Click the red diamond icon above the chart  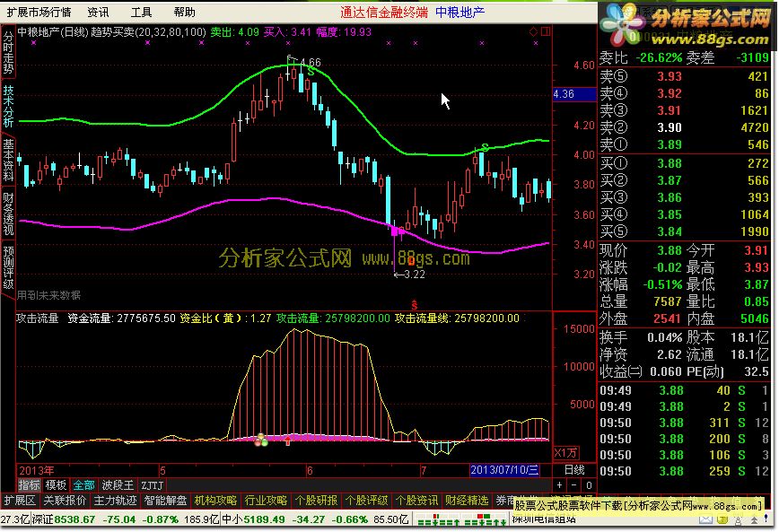coord(533,31)
